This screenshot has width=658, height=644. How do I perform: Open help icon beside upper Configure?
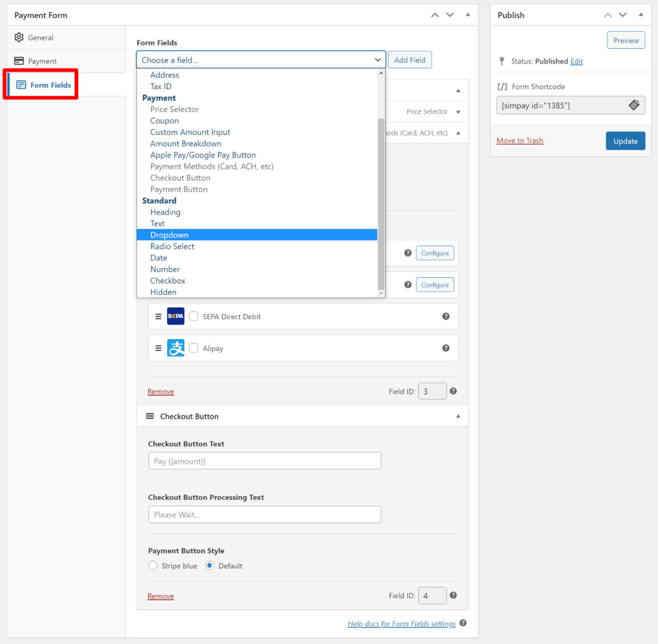coord(408,253)
